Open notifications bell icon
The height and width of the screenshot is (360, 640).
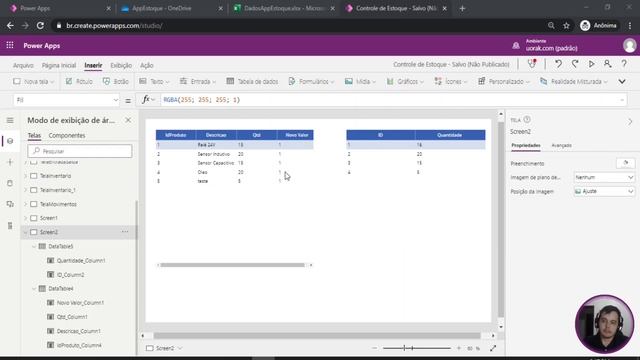tap(516, 45)
